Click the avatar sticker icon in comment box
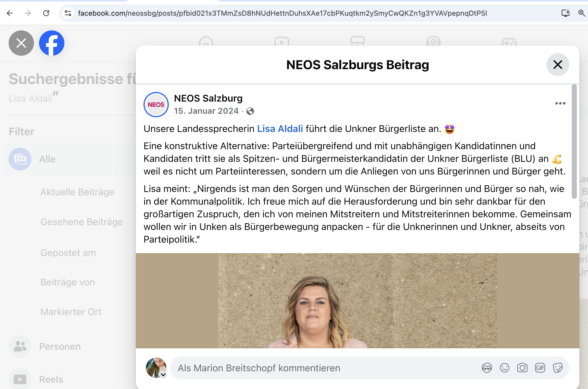This screenshot has height=389, width=588. click(x=487, y=368)
